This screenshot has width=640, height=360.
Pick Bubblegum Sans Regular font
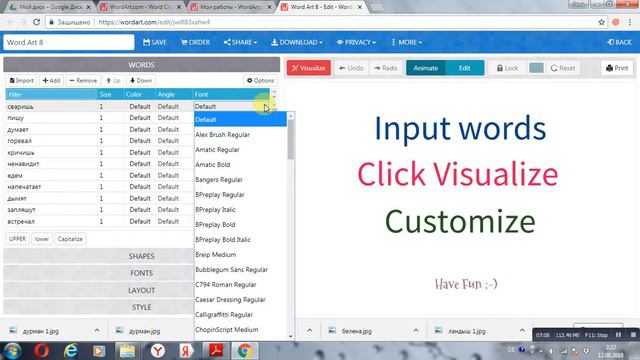tap(240, 269)
